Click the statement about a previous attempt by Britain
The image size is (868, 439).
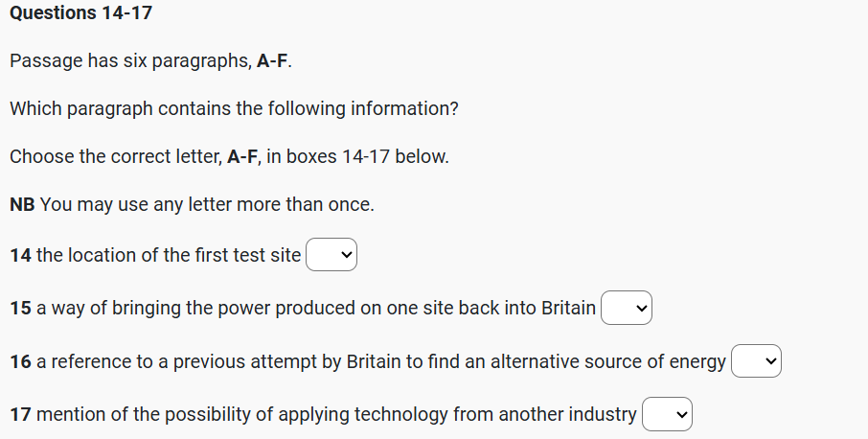pos(381,362)
